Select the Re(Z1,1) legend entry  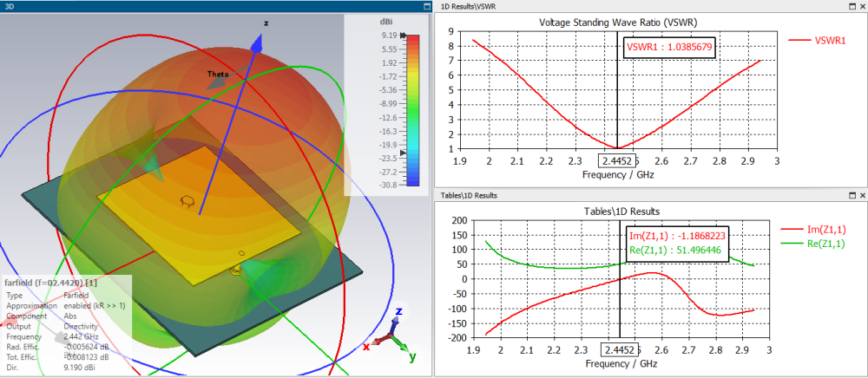pyautogui.click(x=813, y=244)
